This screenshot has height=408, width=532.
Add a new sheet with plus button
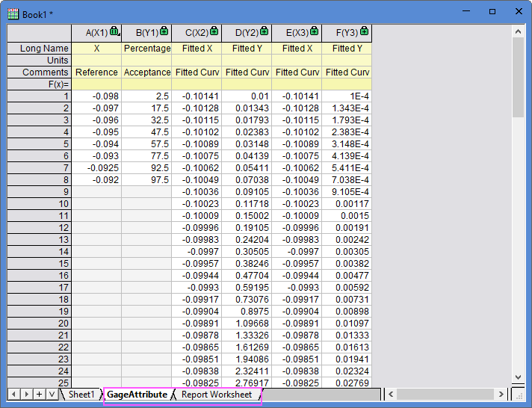click(x=39, y=394)
